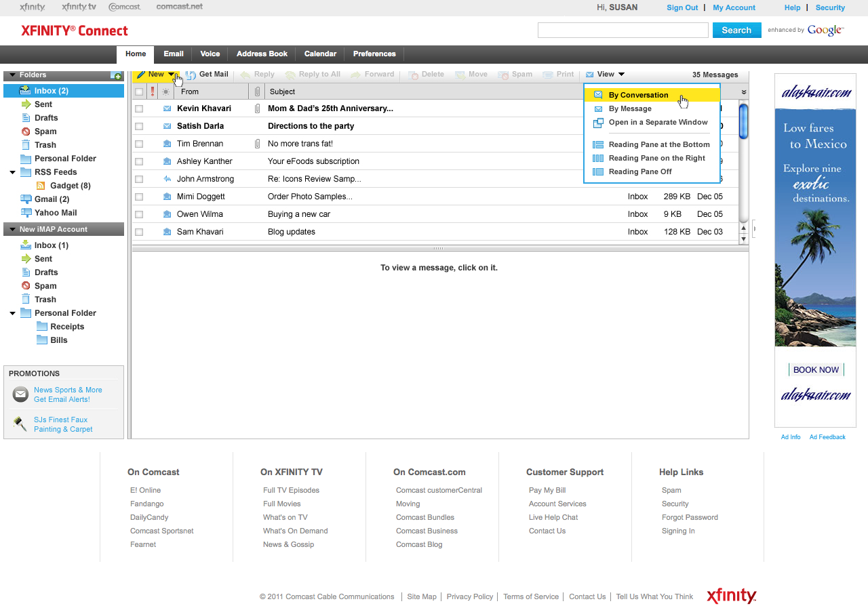Click the column chooser double chevron
The height and width of the screenshot is (610, 868).
744,92
